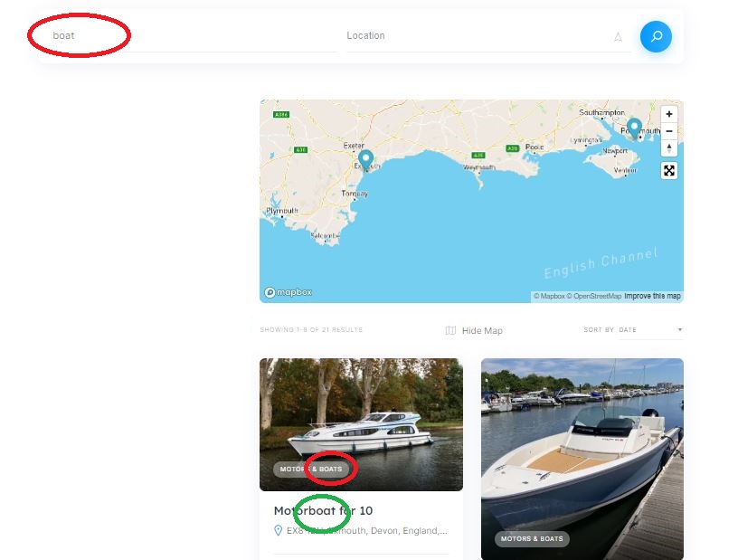Screen dimensions: 738x560
Task: Click Motors & Boats tag on first listing
Action: coord(311,470)
